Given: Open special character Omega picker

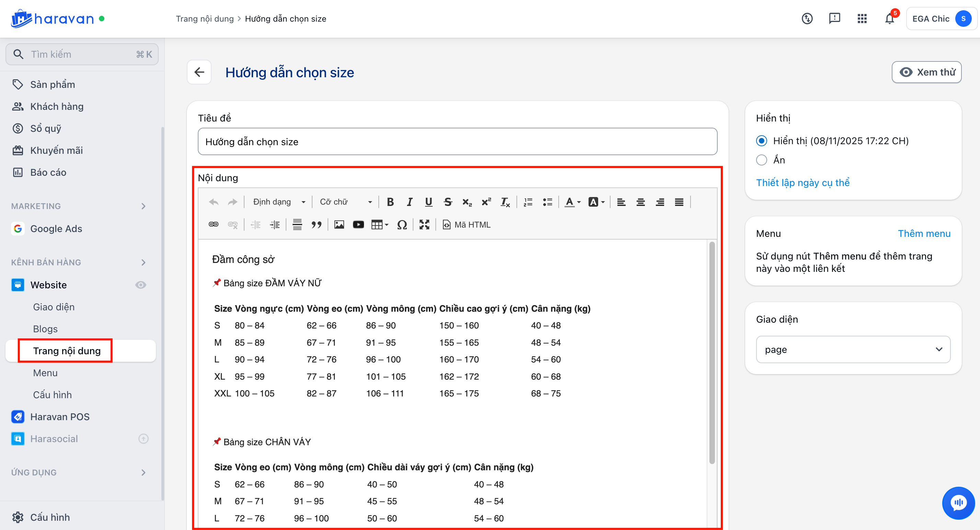Looking at the screenshot, I should coord(402,225).
